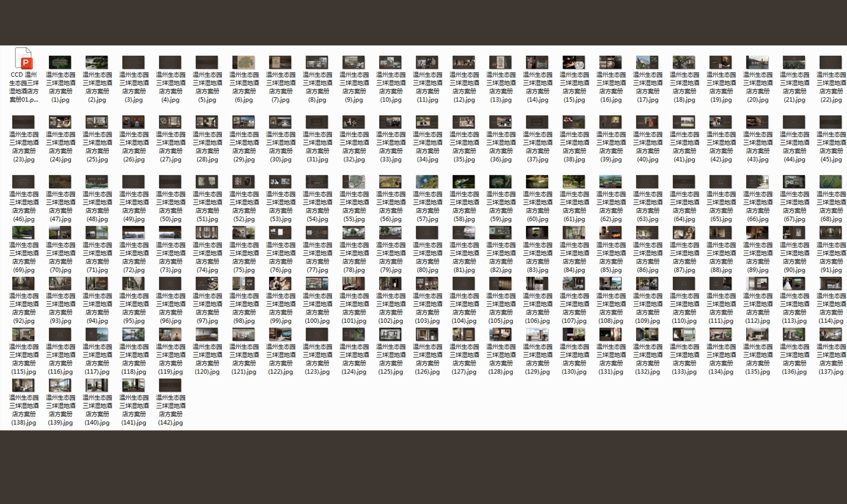Select file thumbnail (39).jpg
Screen dimensions: 847x504
coord(611,122)
